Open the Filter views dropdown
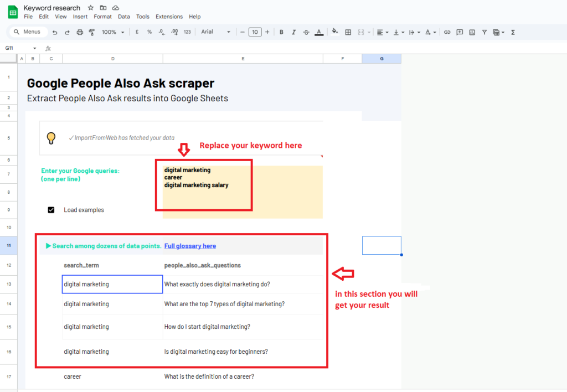Screen dimensions: 567x392 tap(499, 32)
